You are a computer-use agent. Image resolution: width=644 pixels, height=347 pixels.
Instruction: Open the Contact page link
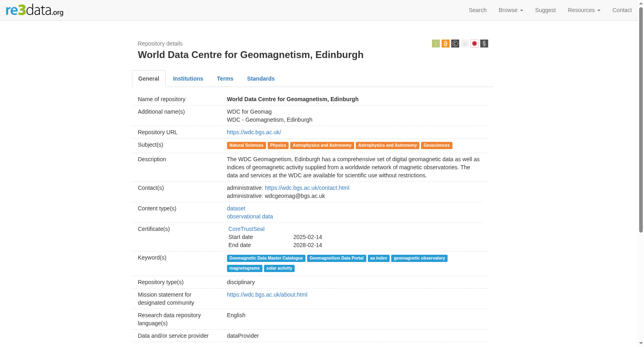click(x=622, y=10)
